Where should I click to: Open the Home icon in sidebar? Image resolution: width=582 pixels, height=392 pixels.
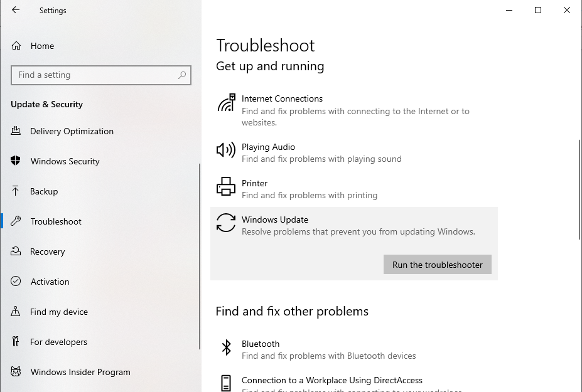click(16, 46)
